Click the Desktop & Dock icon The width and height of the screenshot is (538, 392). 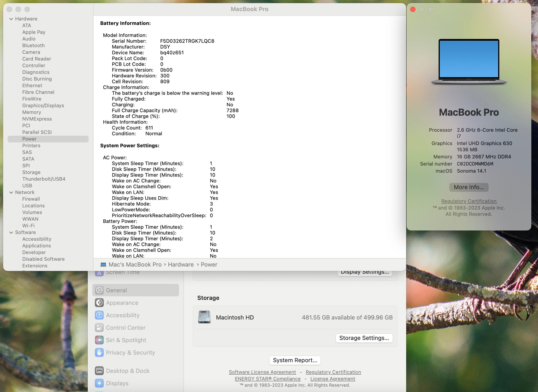tap(99, 371)
